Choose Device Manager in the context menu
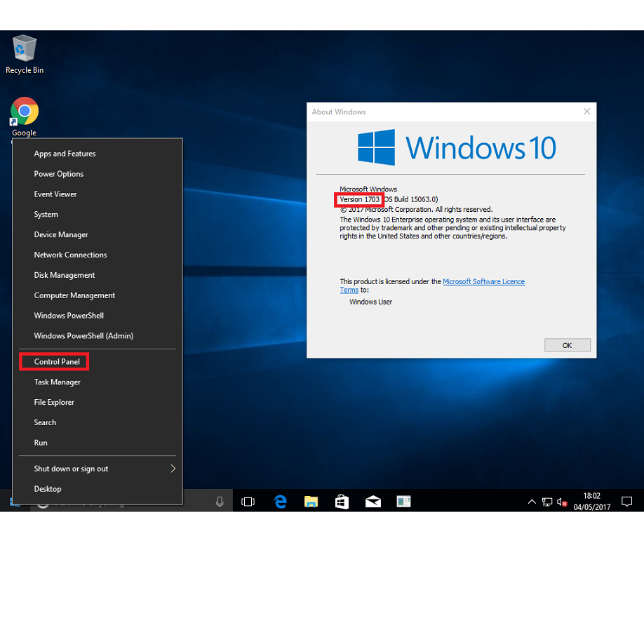 [61, 235]
